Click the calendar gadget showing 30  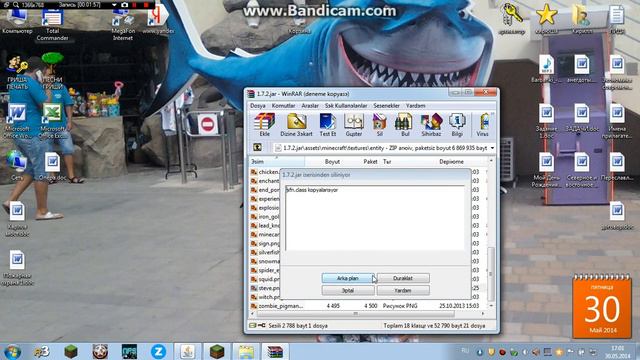[x=602, y=307]
